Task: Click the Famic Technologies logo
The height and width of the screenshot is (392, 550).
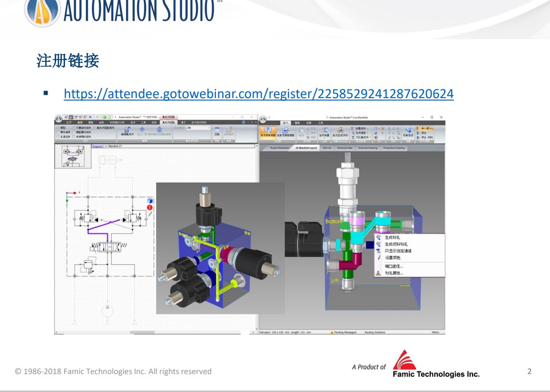Action: 436,364
